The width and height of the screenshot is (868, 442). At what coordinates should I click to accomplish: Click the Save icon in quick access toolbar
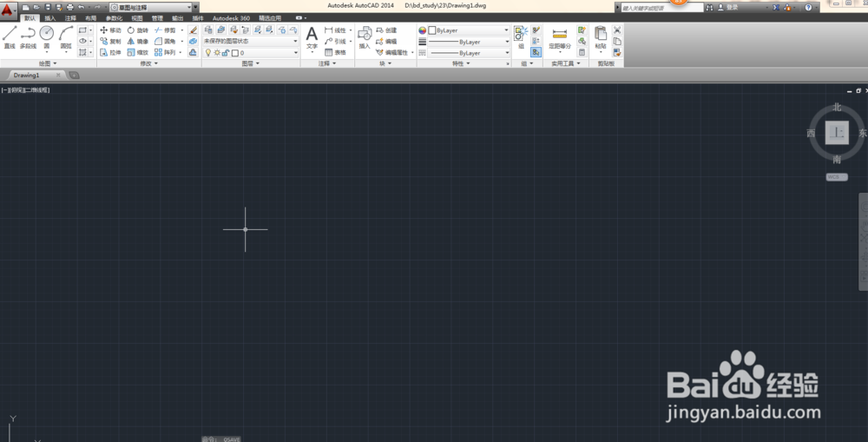click(48, 7)
